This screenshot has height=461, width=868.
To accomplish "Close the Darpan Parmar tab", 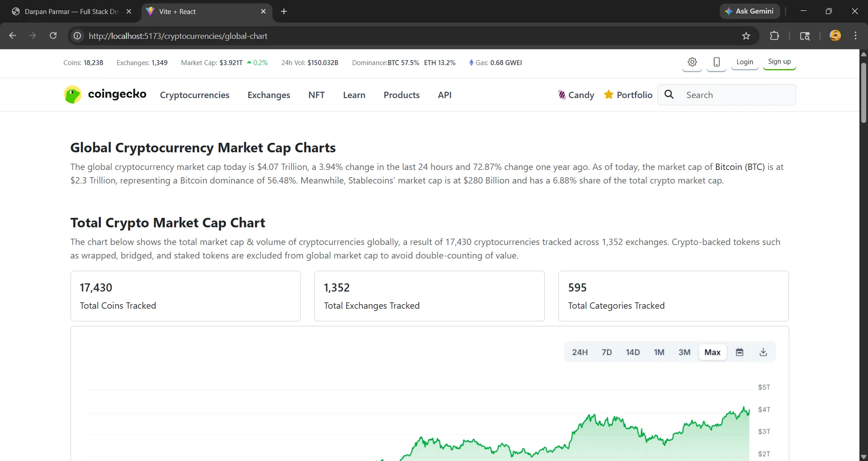I will [x=129, y=11].
